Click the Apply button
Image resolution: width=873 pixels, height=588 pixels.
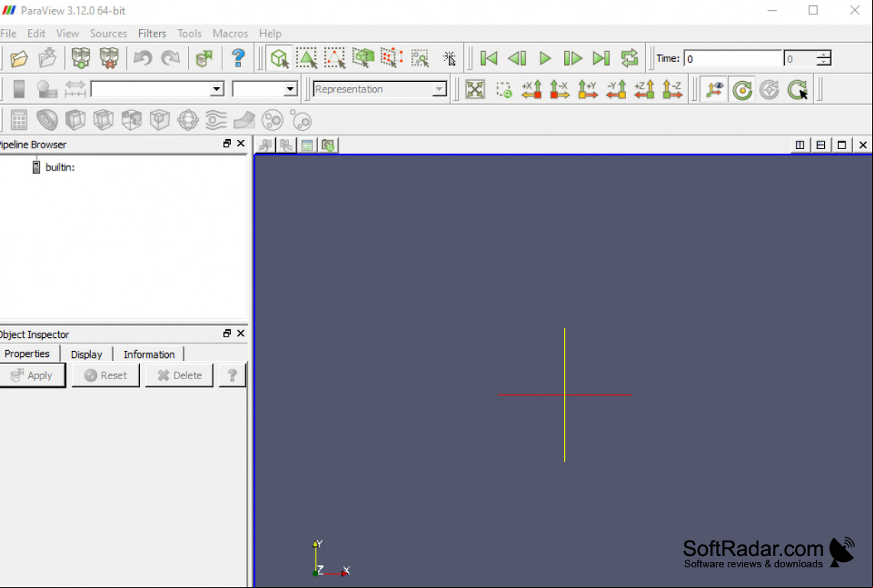point(32,375)
